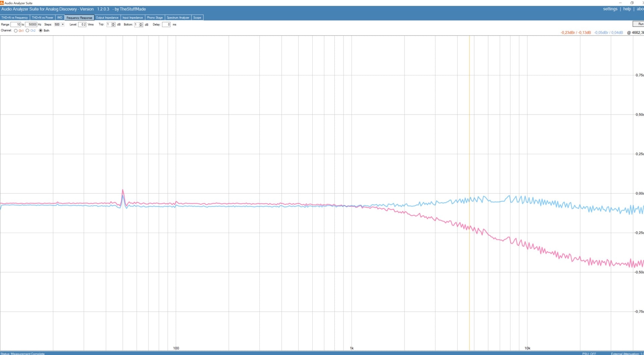Open the settings link
644x355 pixels.
point(610,9)
